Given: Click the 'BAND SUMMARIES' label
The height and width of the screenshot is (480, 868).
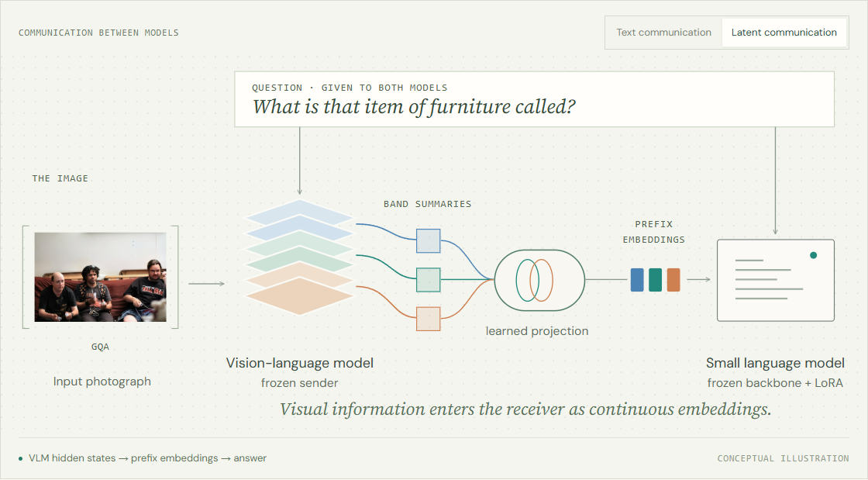Looking at the screenshot, I should coord(427,204).
